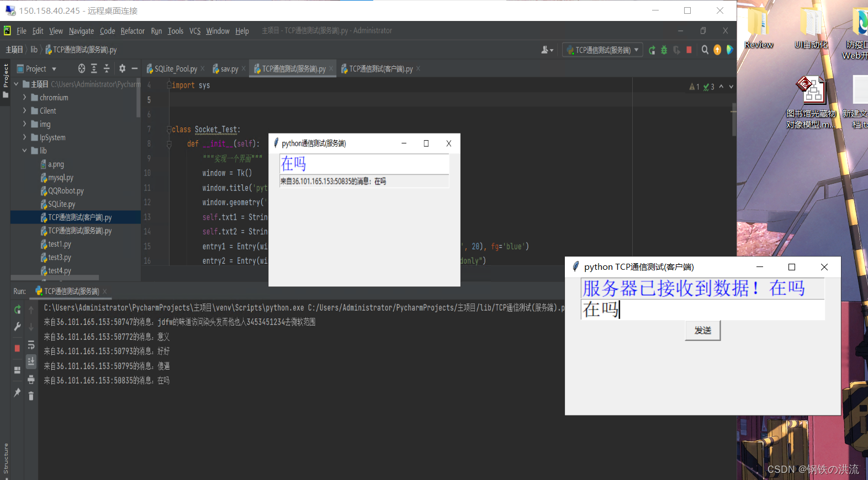Open the Structure tool window strip
This screenshot has height=480, width=868.
(6, 459)
